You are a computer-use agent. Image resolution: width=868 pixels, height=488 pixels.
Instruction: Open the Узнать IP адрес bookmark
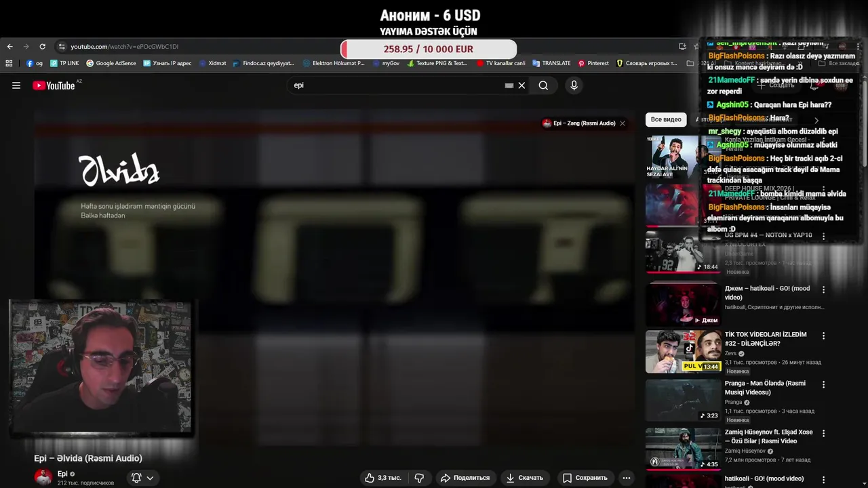167,63
